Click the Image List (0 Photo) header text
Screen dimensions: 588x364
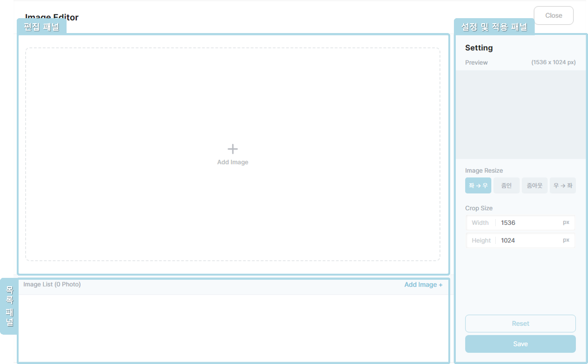click(x=52, y=284)
